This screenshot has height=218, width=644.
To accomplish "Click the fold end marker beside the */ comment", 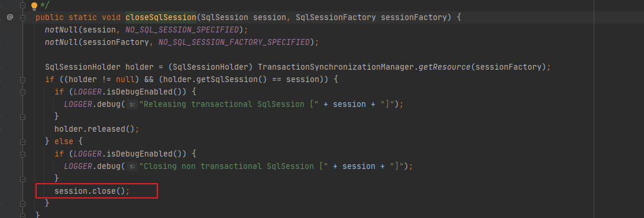I will coord(22,6).
